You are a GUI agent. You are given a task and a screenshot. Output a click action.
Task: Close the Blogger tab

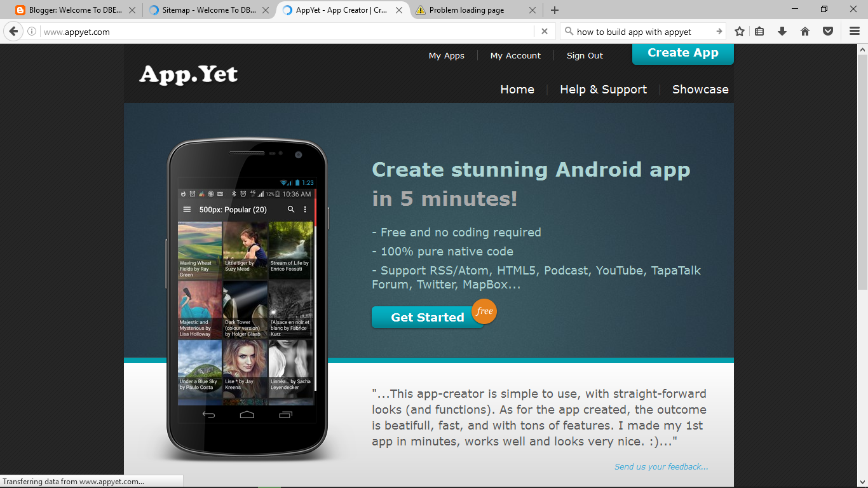click(132, 10)
